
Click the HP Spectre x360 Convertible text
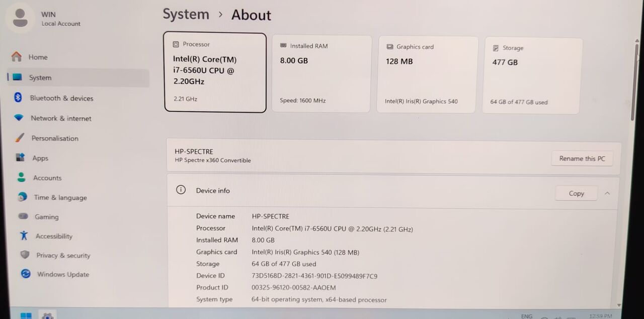tap(213, 160)
